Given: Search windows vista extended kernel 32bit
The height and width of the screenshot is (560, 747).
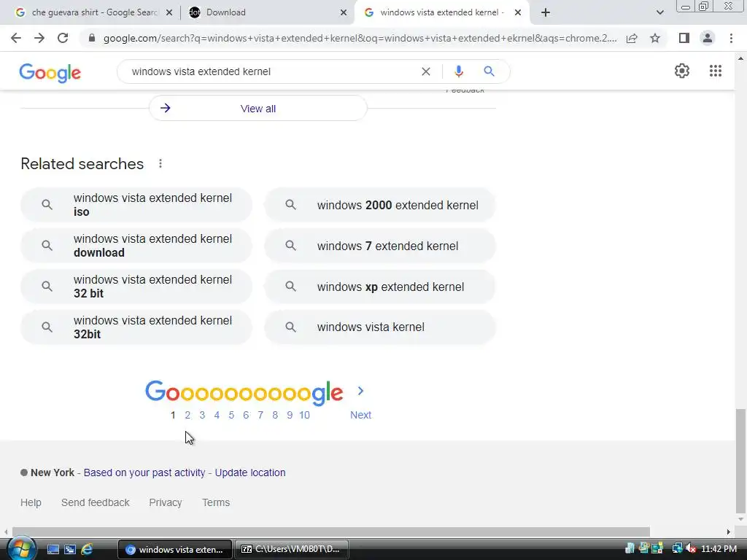Looking at the screenshot, I should [136, 327].
